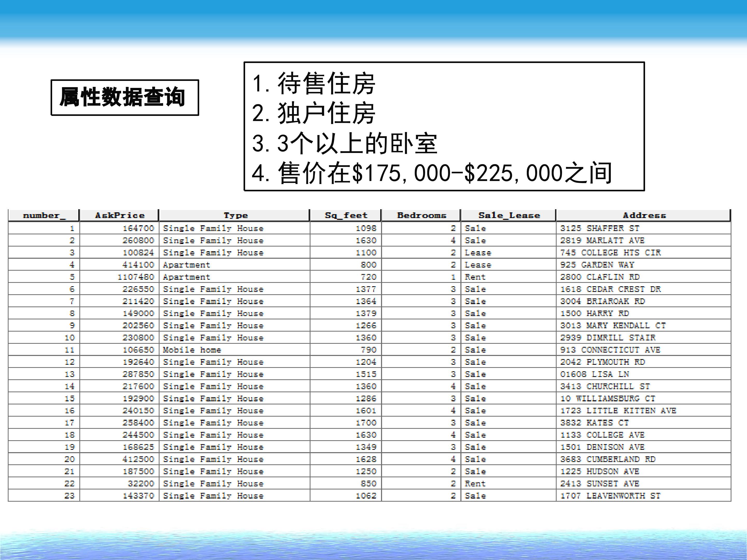Click the Bedrooms column header
Image resolution: width=747 pixels, height=560 pixels.
(421, 215)
